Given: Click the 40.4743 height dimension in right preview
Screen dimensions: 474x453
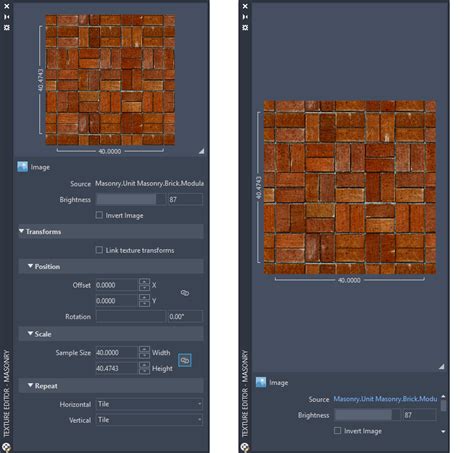Looking at the screenshot, I should pos(259,188).
